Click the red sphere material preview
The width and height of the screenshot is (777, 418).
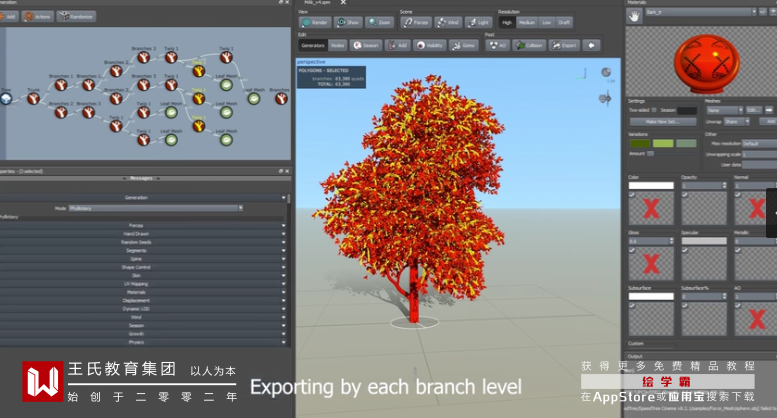(707, 63)
